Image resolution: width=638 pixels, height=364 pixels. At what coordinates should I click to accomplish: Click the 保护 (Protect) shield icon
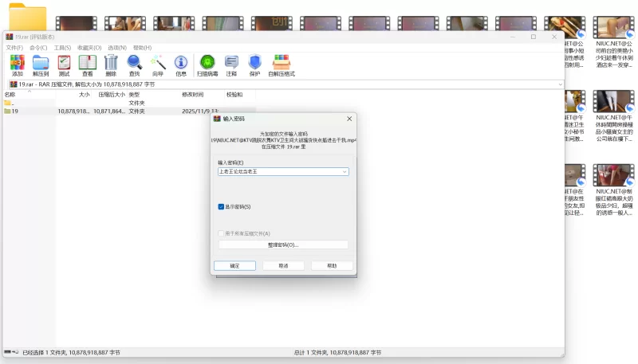254,65
